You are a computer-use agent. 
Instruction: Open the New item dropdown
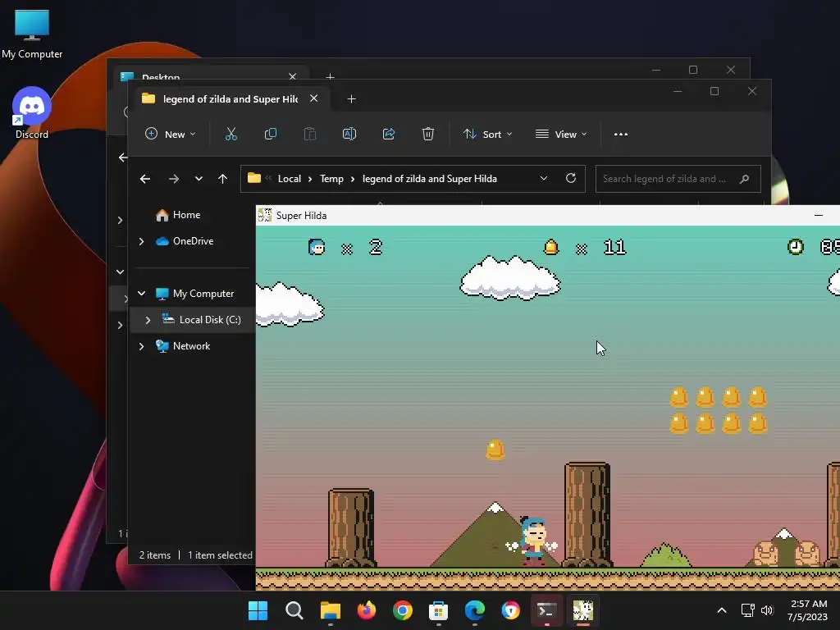171,134
